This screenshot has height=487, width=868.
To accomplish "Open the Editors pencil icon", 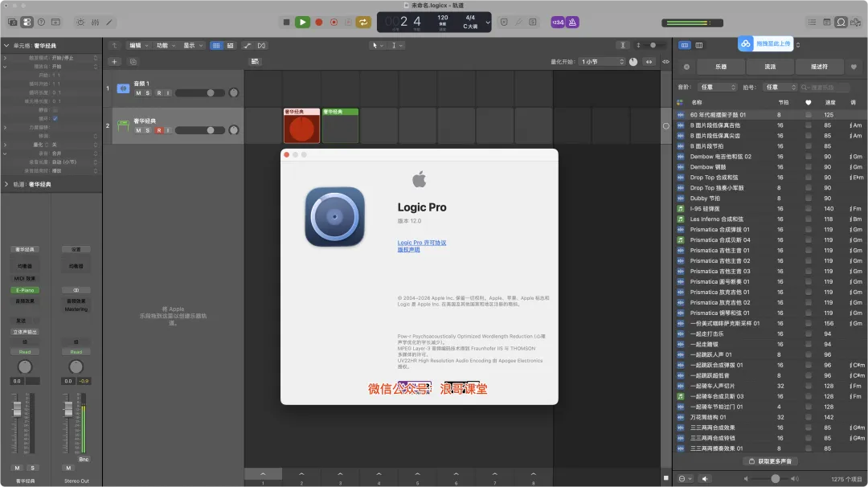I will (x=109, y=23).
